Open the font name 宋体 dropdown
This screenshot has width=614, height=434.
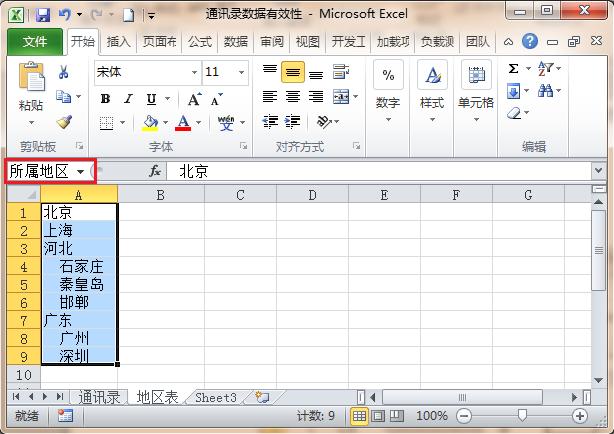click(194, 72)
